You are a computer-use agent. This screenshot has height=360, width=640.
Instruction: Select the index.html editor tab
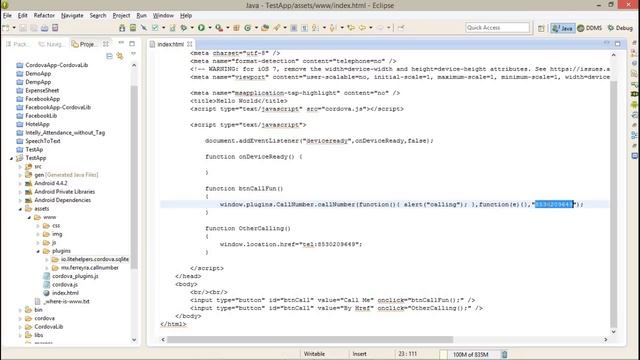(x=171, y=44)
